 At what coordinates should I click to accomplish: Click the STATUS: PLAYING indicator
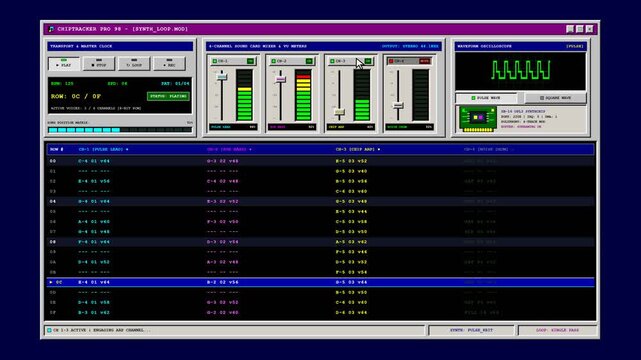tap(168, 96)
